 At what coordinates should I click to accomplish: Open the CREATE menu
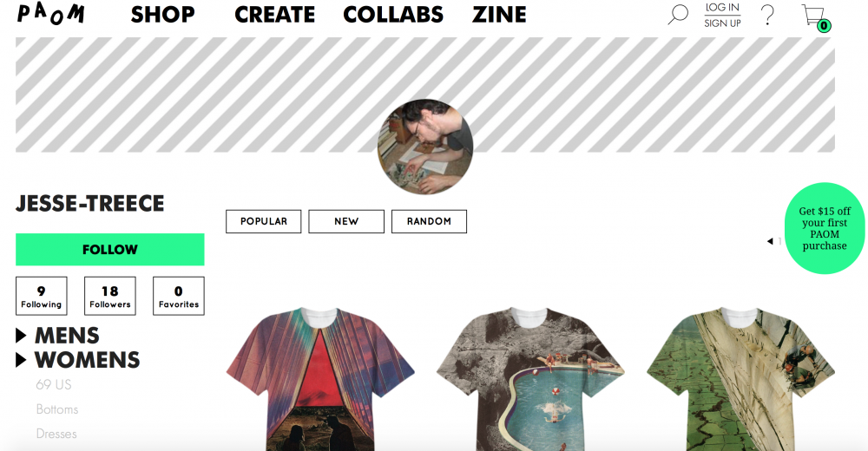[274, 15]
